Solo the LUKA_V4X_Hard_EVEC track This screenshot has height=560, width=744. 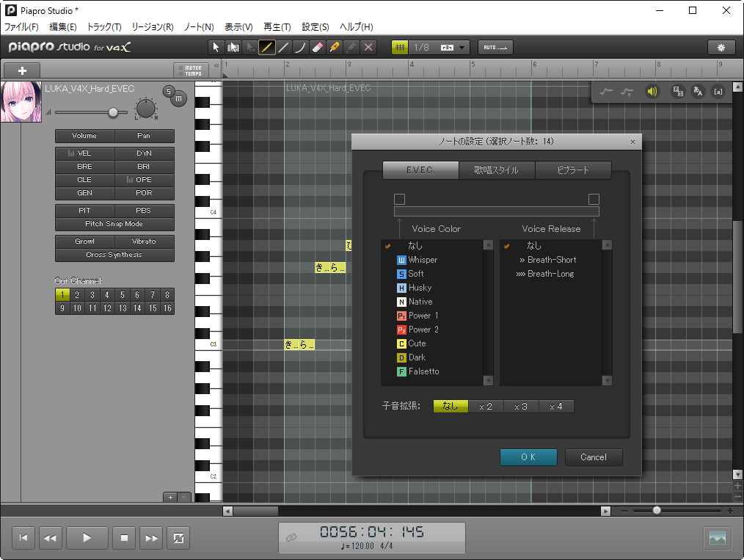169,92
